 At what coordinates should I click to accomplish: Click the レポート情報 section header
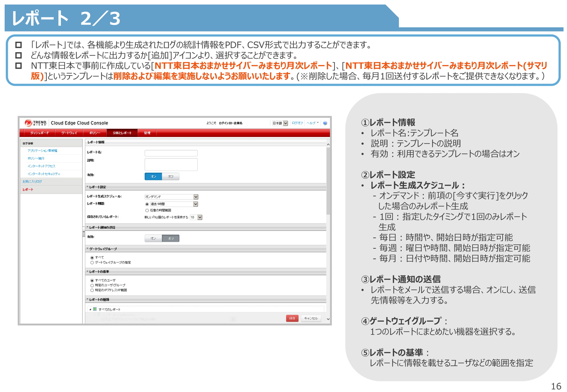pos(206,142)
